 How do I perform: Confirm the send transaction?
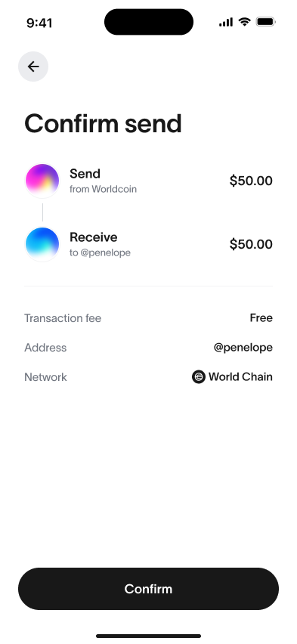(148, 589)
